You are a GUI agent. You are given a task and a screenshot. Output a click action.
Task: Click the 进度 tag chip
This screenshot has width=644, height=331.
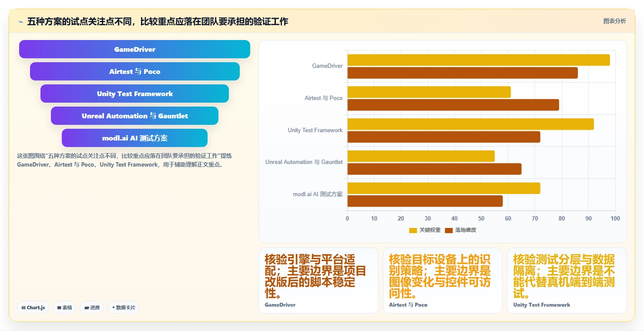click(x=92, y=308)
